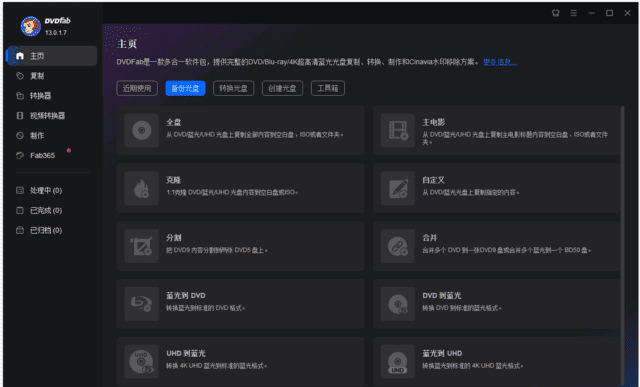Click the 合并 link icon
Viewport: 640px width, 387px height.
click(x=398, y=246)
